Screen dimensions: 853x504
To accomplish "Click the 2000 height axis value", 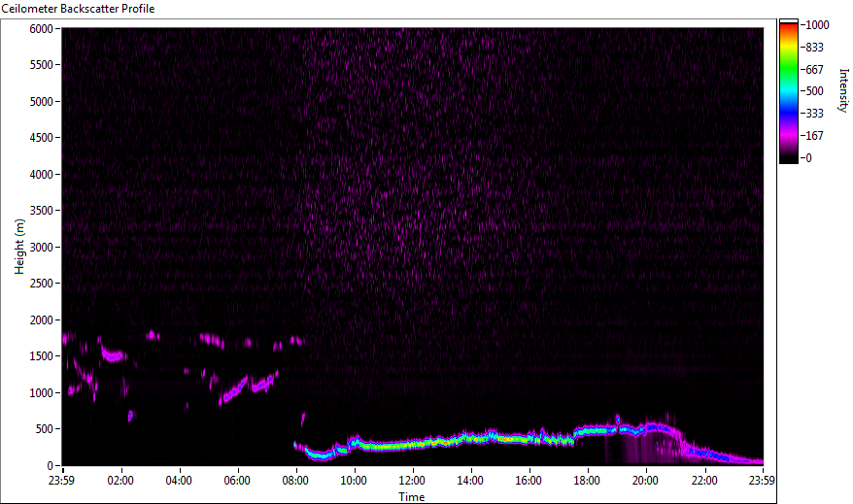I will 42,320.
